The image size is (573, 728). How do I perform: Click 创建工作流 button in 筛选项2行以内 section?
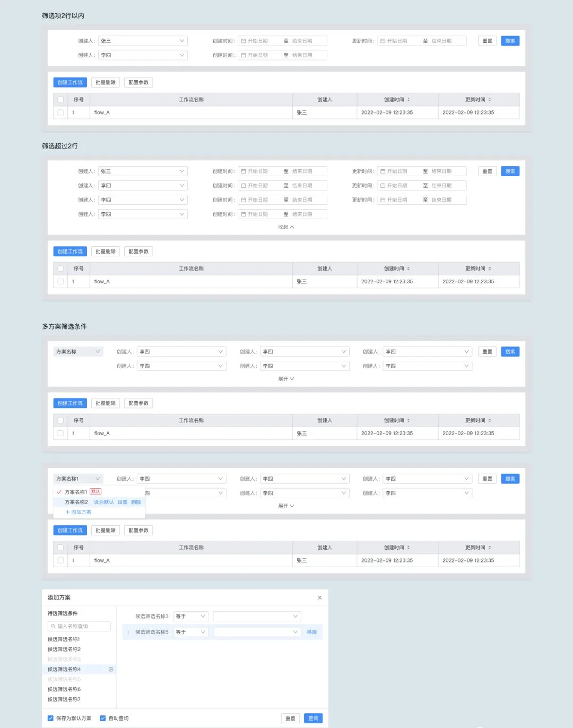tap(70, 82)
